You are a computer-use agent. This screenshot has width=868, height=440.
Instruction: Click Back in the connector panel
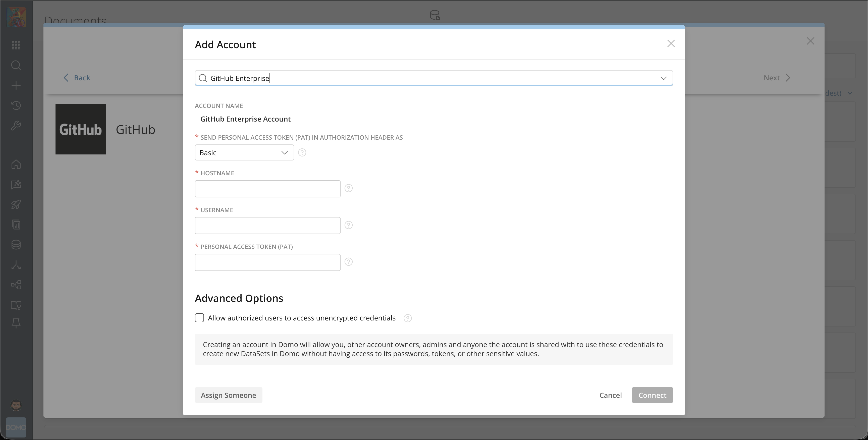point(77,78)
